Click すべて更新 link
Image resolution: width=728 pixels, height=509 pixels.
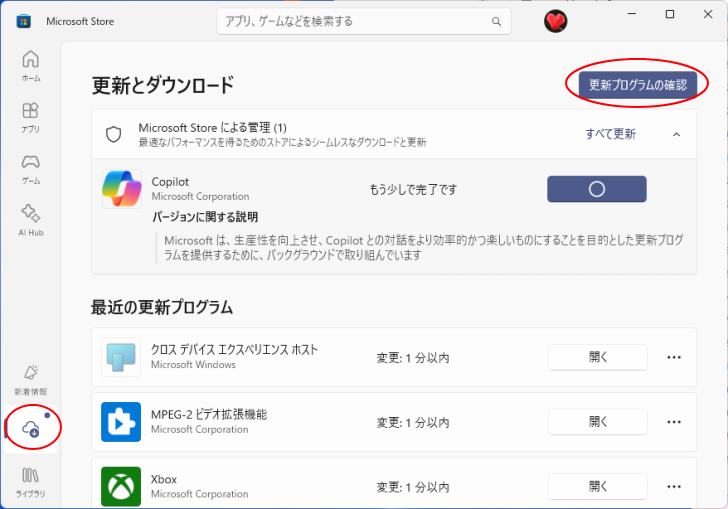click(610, 134)
